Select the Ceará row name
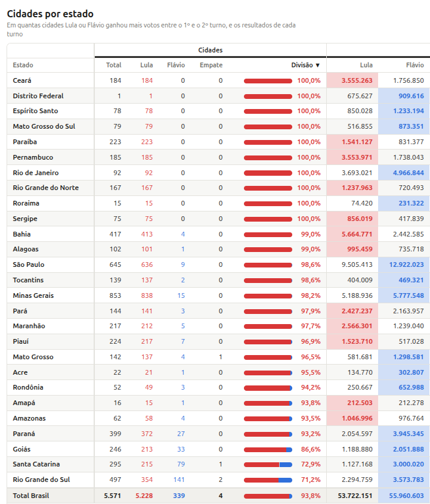Viewport: 430px width, 504px height. 22,80
